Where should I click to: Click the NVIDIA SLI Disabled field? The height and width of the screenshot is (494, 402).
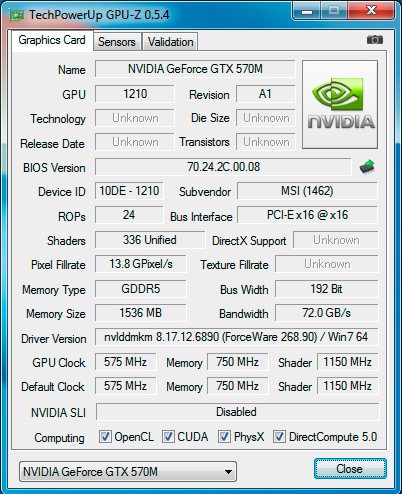coord(237,412)
